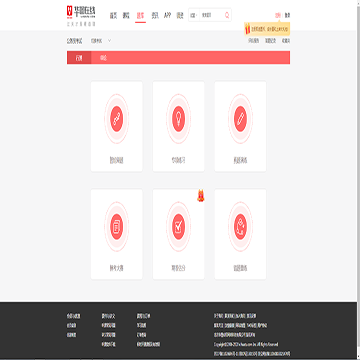
Task: Switch to the second subject tab
Action: click(104, 58)
